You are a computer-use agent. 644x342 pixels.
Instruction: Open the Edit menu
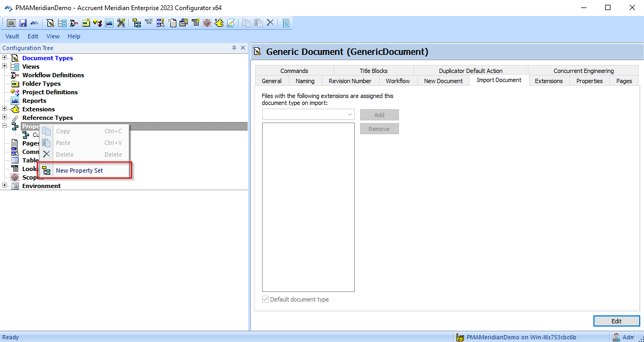tap(33, 36)
